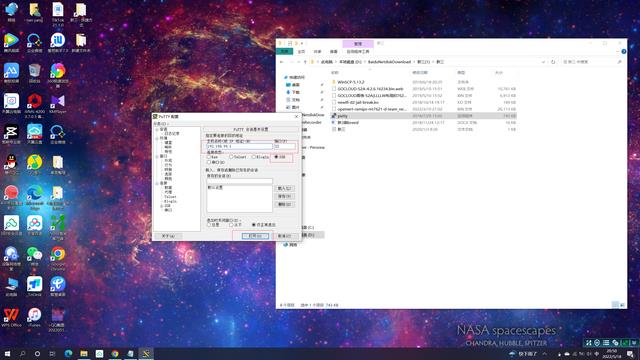Open the Explorer address bar history dropdown
This screenshot has width=640, height=360.
543,62
